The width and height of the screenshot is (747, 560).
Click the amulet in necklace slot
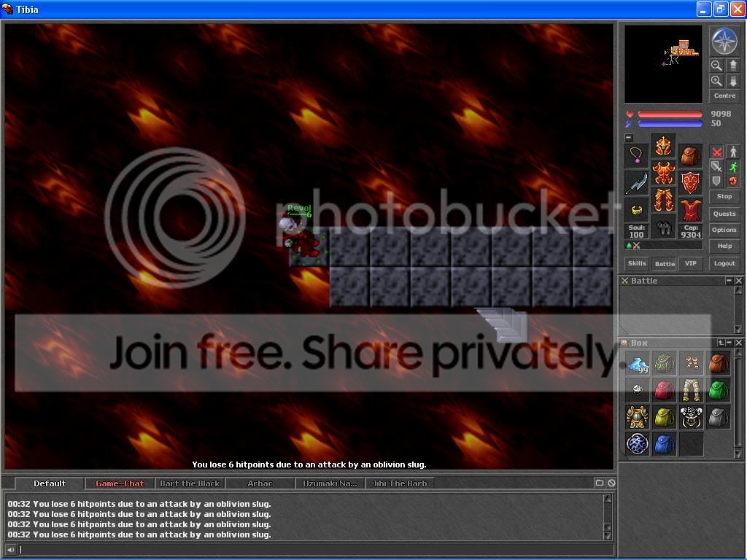(636, 155)
